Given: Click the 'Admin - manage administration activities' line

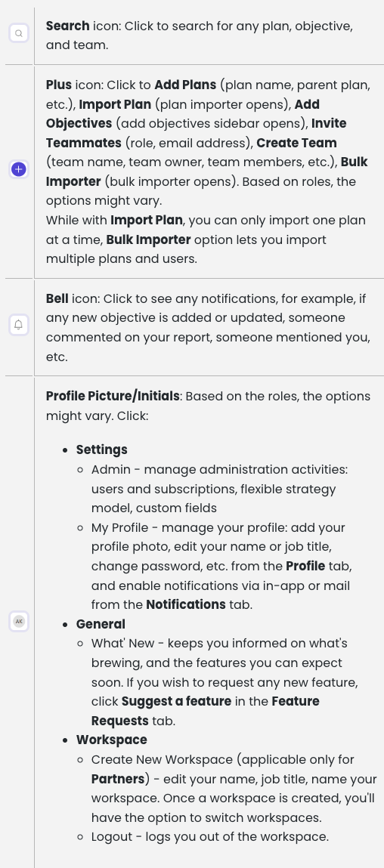Looking at the screenshot, I should [x=219, y=469].
